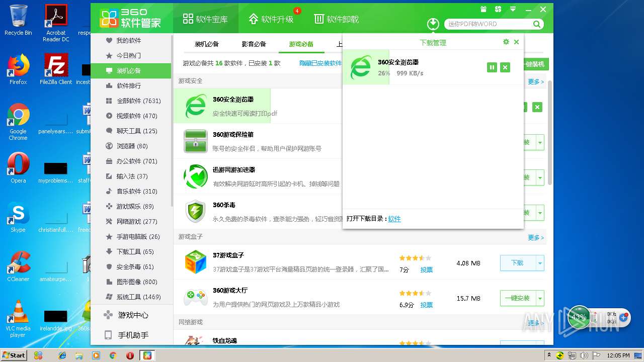Click the search magnifier icon

pyautogui.click(x=537, y=24)
